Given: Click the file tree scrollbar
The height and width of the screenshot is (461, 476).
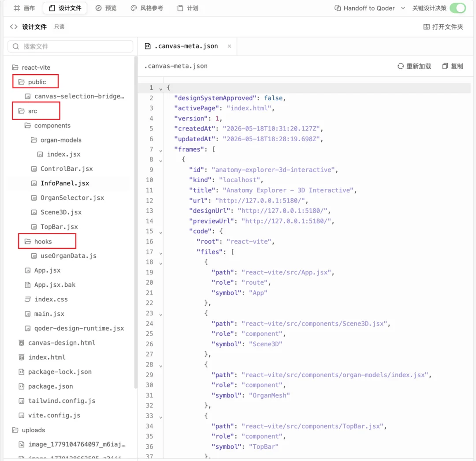Looking at the screenshot, I should coord(135,222).
